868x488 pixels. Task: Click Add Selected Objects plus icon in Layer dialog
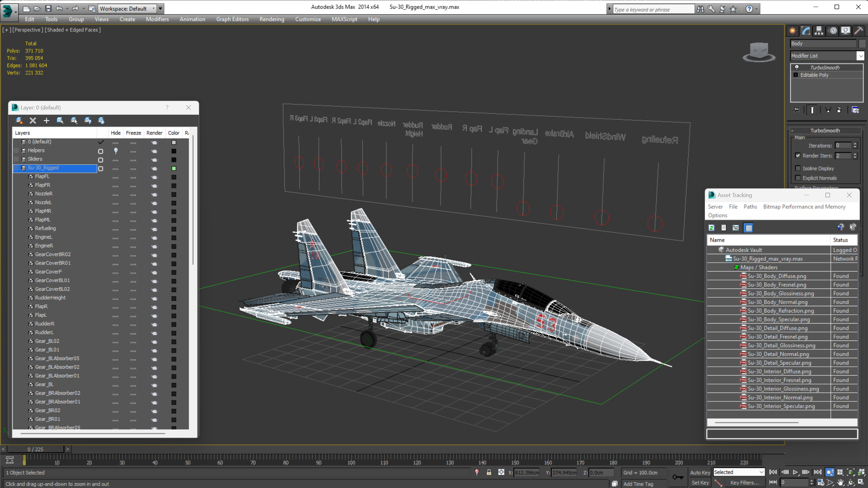coord(46,120)
